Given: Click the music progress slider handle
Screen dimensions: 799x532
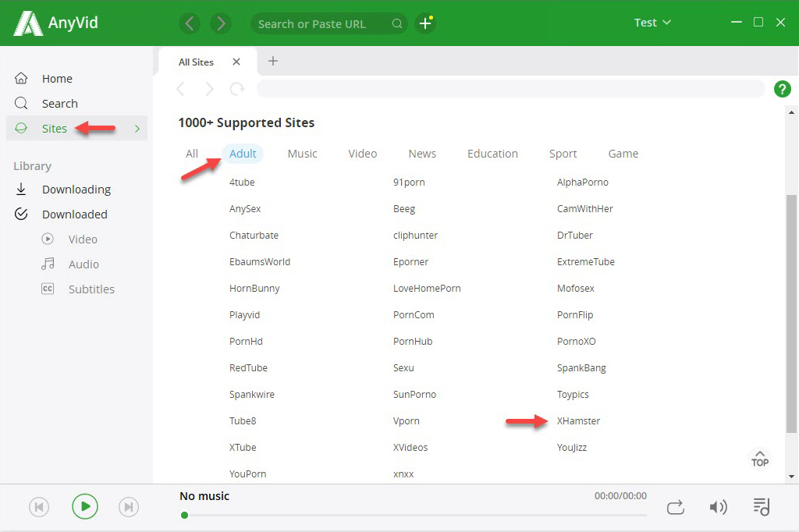Looking at the screenshot, I should coord(184,515).
